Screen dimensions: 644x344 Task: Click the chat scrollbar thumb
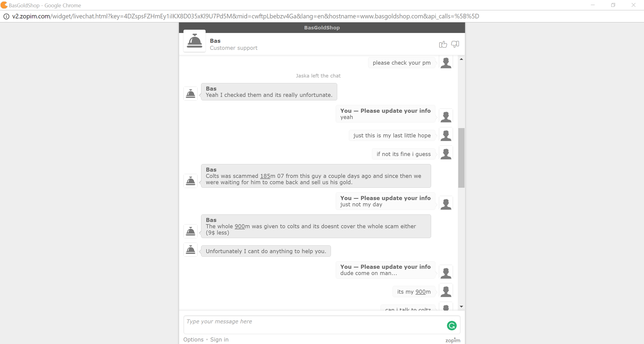461,158
